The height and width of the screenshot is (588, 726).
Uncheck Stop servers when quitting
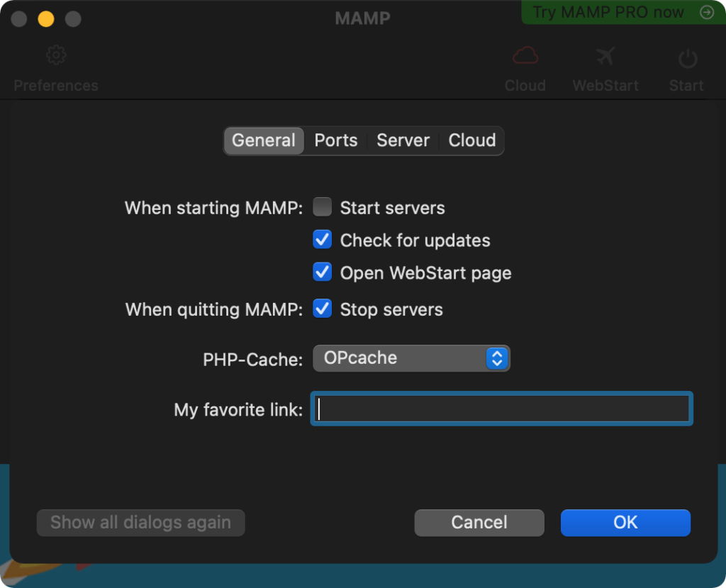click(323, 309)
